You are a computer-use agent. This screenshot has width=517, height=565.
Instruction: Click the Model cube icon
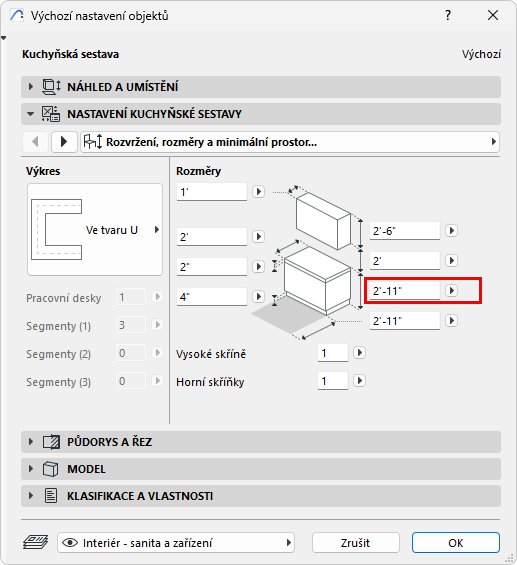(50, 469)
